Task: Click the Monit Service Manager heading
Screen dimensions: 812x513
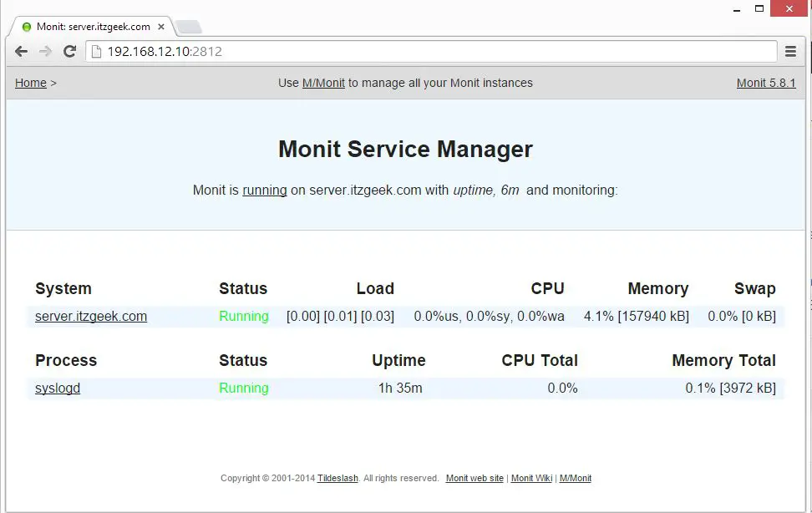Action: (405, 150)
